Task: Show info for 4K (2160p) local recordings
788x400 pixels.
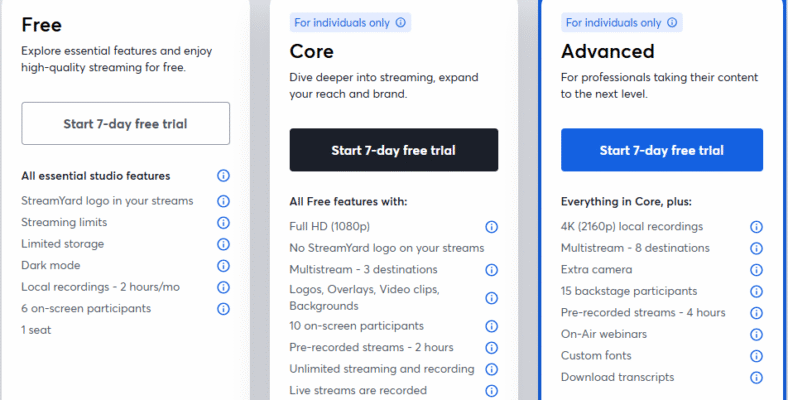Action: point(756,227)
